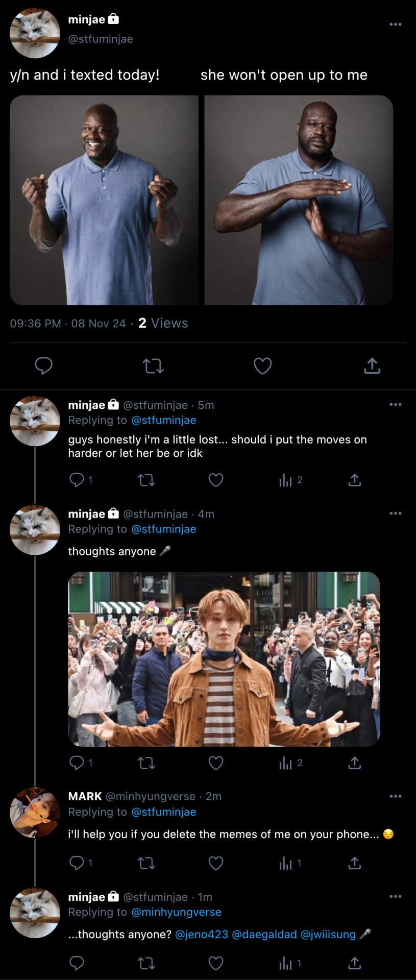Open more options menu on MARK's reply
Screen dimensions: 416x980
395,796
